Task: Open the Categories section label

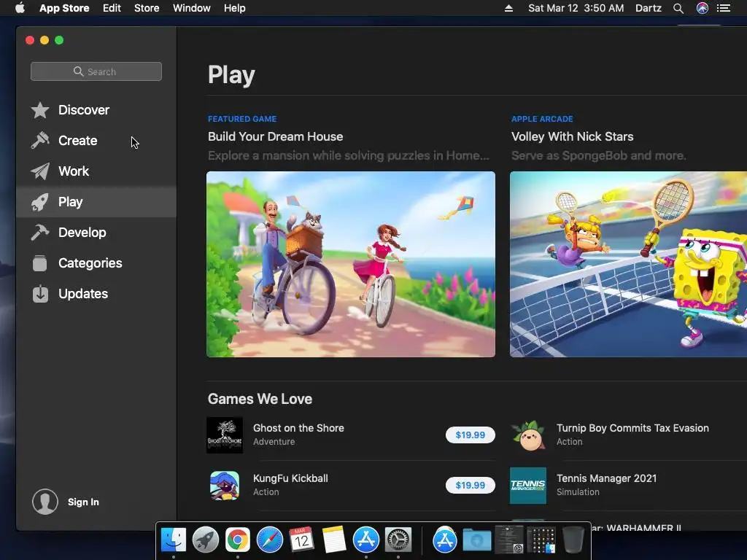Action: click(x=90, y=262)
